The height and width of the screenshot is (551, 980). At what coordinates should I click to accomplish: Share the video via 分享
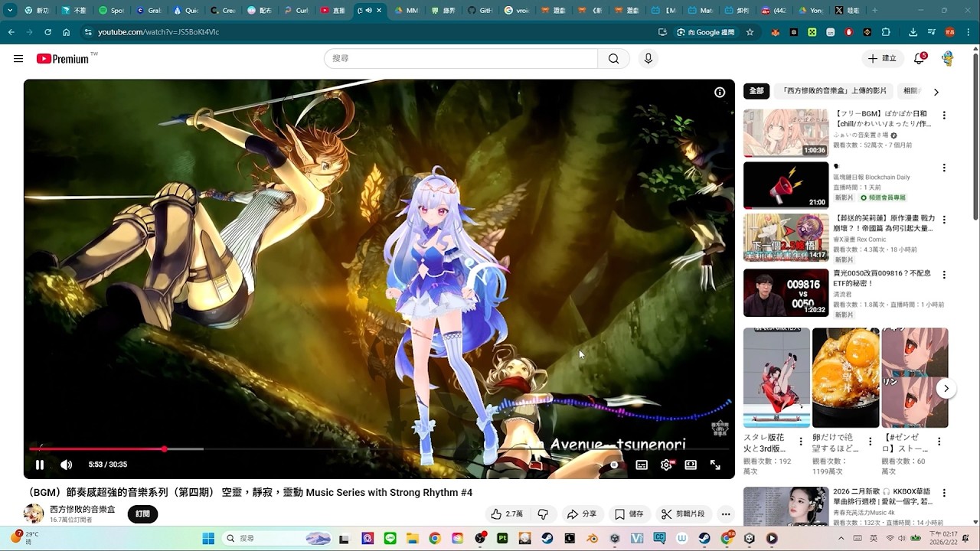click(x=581, y=514)
